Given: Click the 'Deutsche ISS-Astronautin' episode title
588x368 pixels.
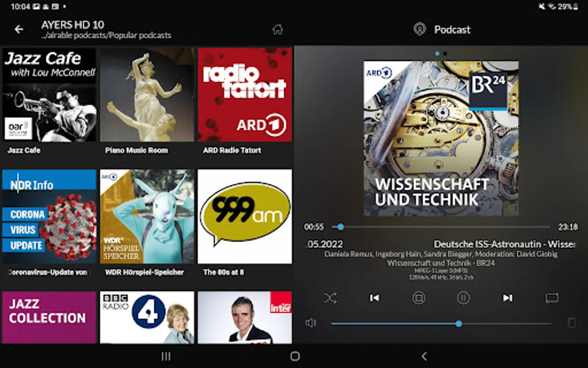Looking at the screenshot, I should (x=505, y=244).
